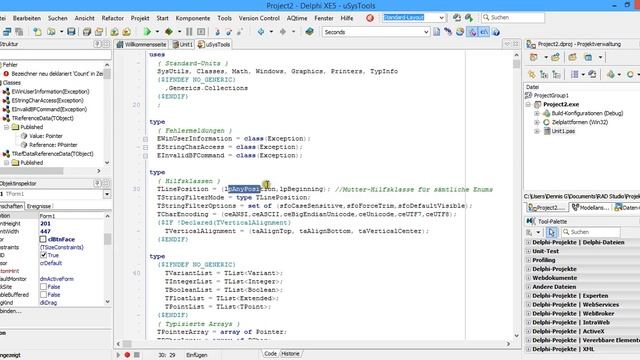The width and height of the screenshot is (640, 360).
Task: Click the (TSizeConstraints) property value
Action: [x=62, y=247]
